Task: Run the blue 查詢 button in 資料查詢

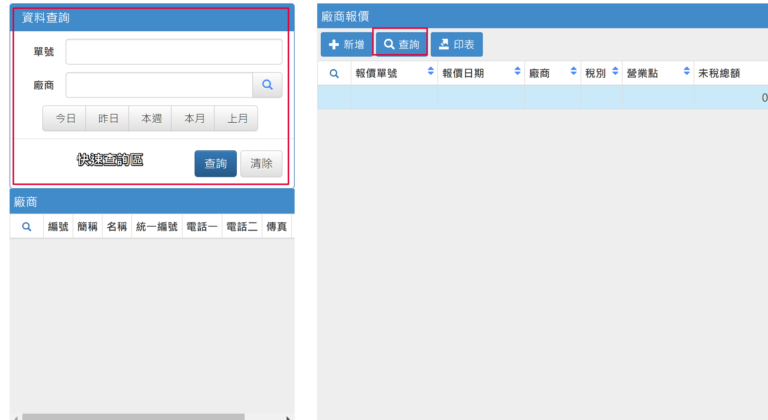Action: (x=215, y=164)
